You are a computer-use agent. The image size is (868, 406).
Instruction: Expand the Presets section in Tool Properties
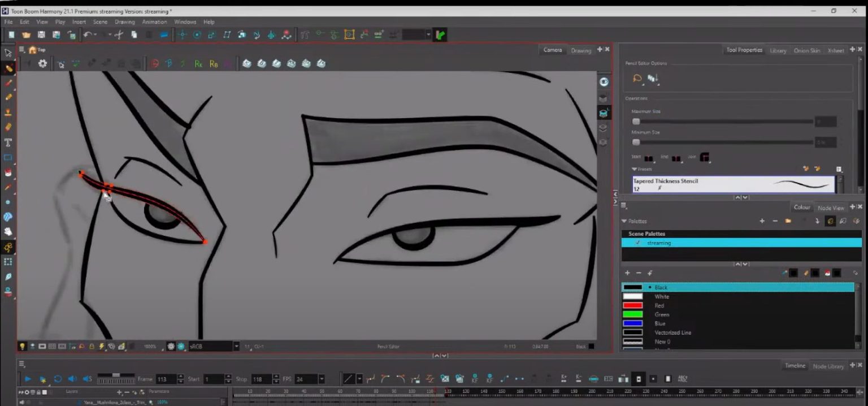(x=634, y=169)
